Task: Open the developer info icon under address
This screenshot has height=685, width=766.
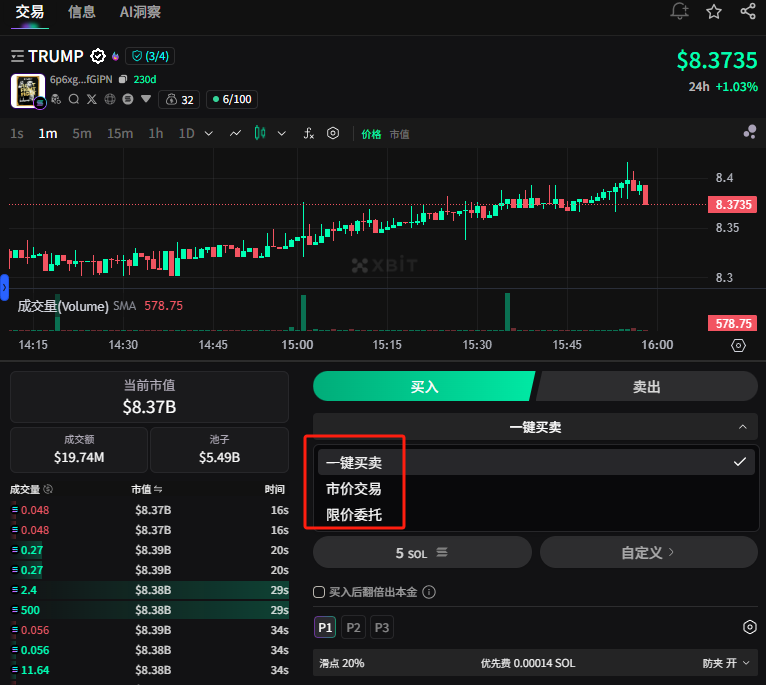Action: click(x=56, y=99)
